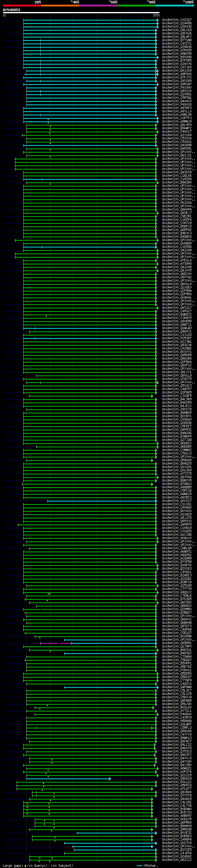
Task: Select hit label UniRef100_B6KSU1
Action: point(176,650)
